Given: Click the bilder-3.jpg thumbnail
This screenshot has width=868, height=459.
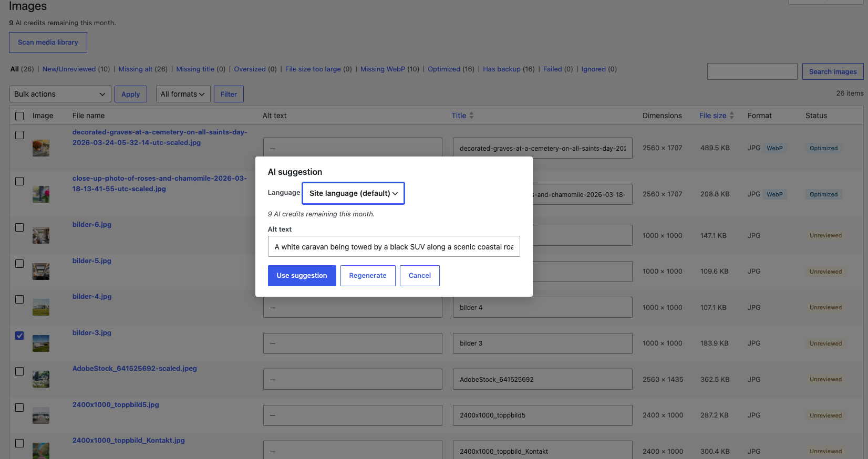Looking at the screenshot, I should [x=41, y=343].
